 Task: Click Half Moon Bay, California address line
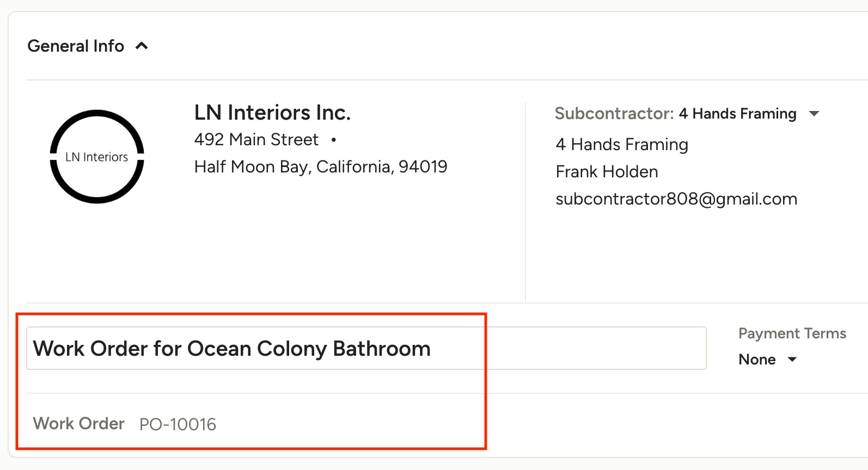(320, 166)
